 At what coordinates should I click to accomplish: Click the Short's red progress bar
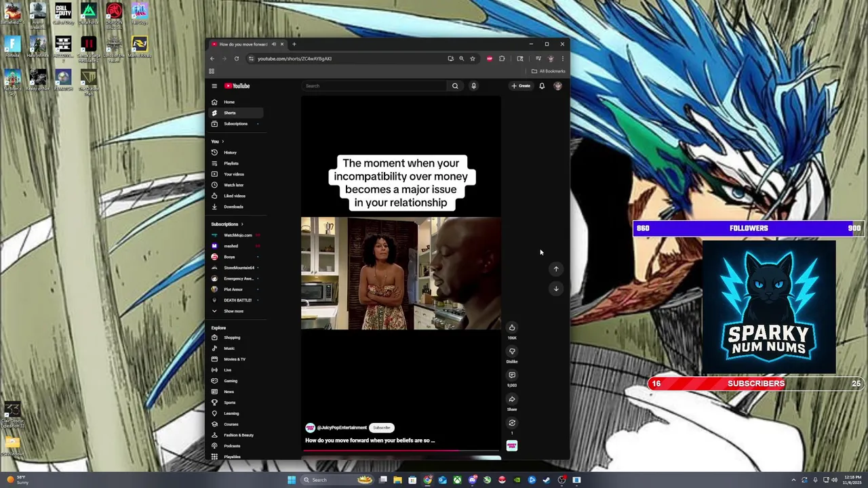click(401, 450)
